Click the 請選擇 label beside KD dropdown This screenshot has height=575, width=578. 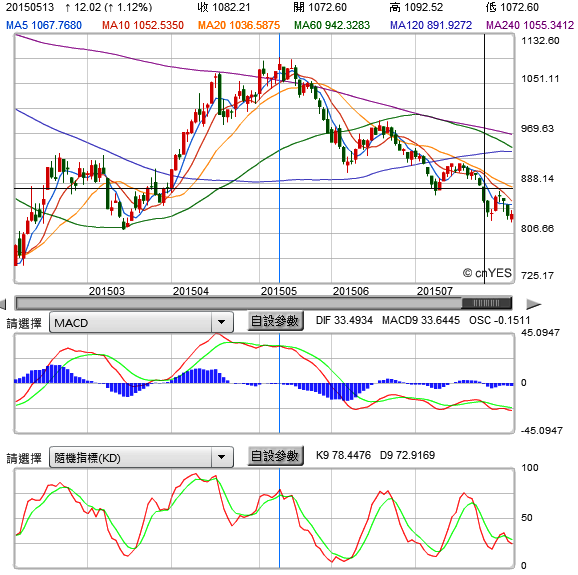coord(24,459)
